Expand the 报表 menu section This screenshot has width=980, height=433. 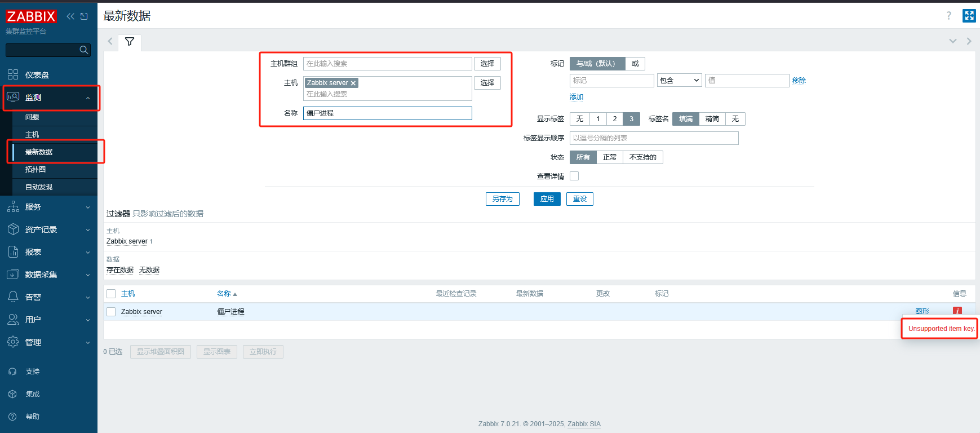[88, 253]
